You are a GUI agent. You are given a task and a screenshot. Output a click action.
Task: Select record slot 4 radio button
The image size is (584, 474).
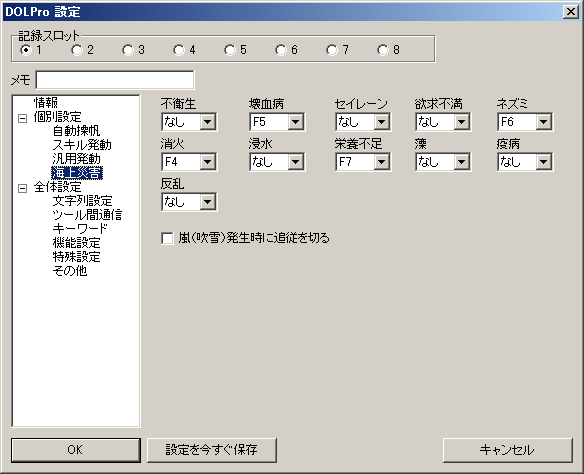click(x=179, y=50)
